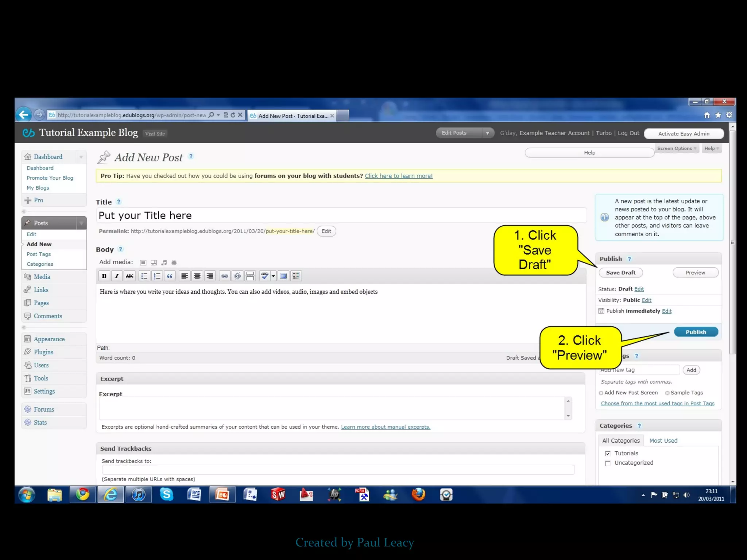Toggle bold formatting in editor toolbar
Screen dimensions: 747x560
(104, 276)
